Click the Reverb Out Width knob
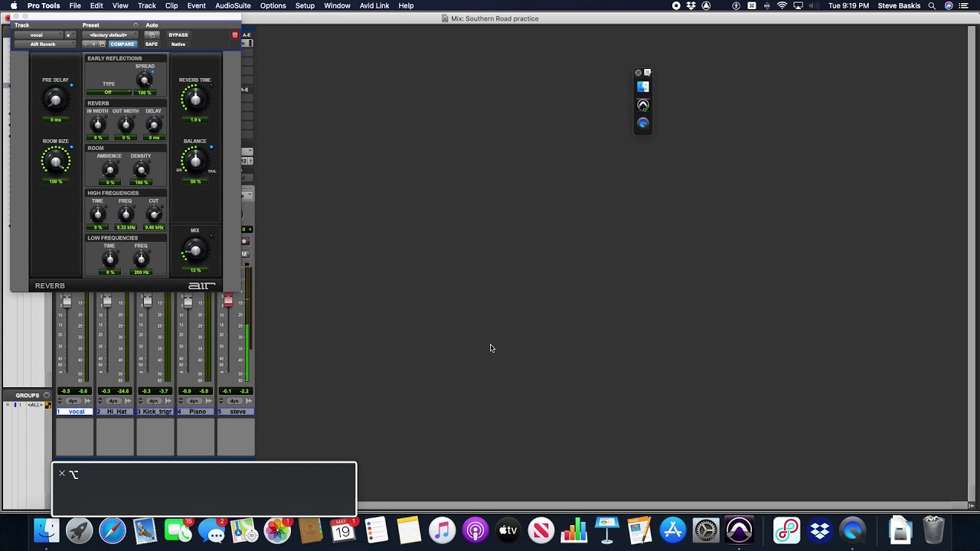Viewport: 980px width, 551px height. pos(126,125)
